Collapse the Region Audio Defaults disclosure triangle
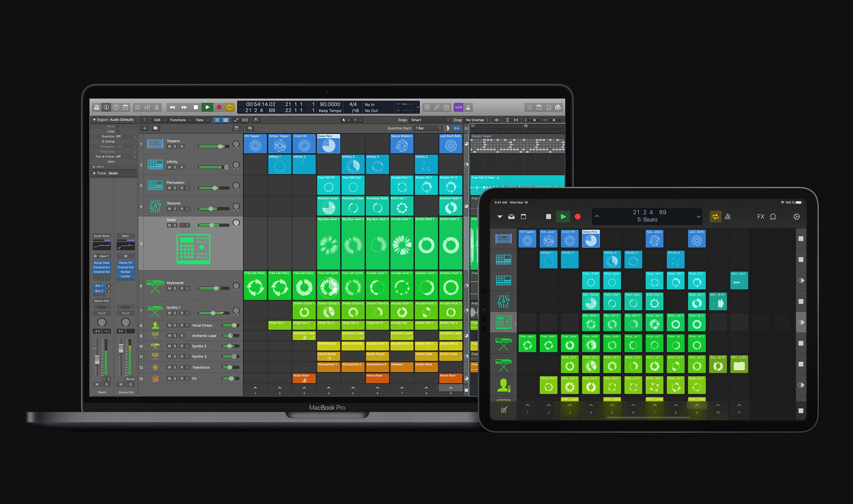Image resolution: width=853 pixels, height=504 pixels. 94,120
